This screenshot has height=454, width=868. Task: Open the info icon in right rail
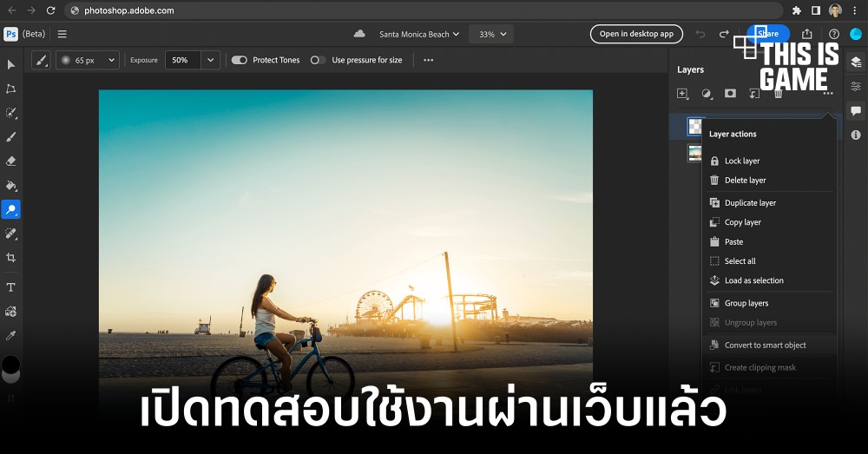pyautogui.click(x=856, y=135)
